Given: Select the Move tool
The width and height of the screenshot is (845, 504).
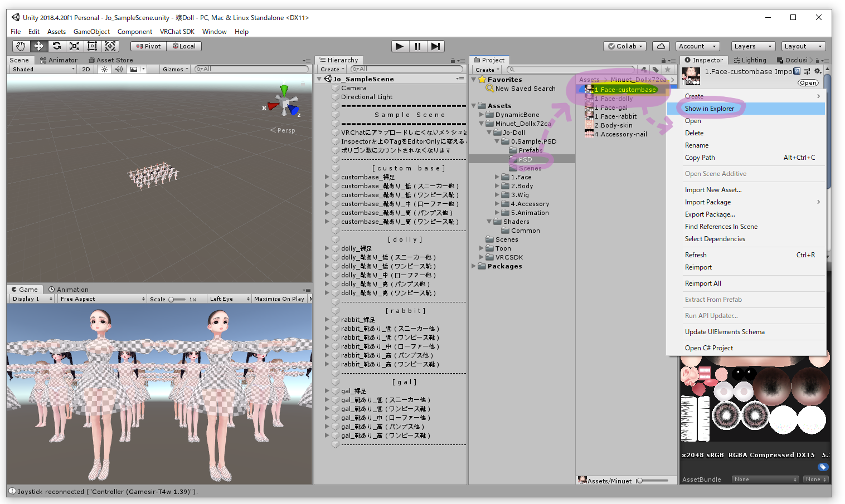Looking at the screenshot, I should coord(38,46).
